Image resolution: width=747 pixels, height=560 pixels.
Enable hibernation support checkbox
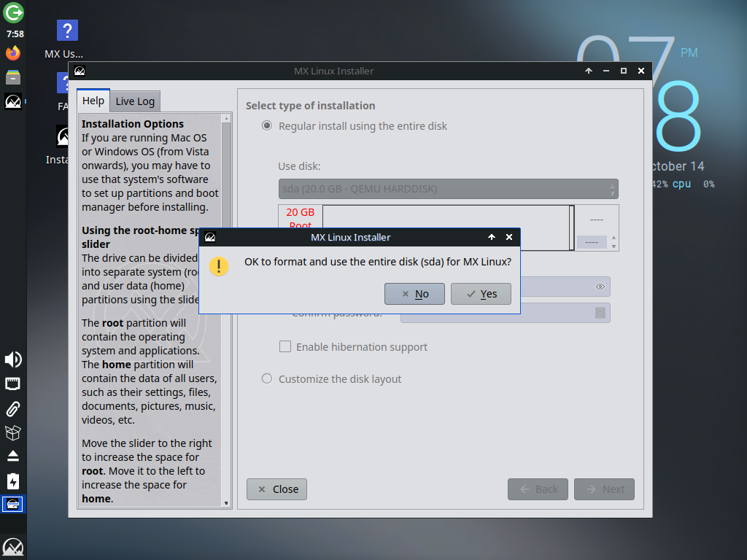pos(285,346)
